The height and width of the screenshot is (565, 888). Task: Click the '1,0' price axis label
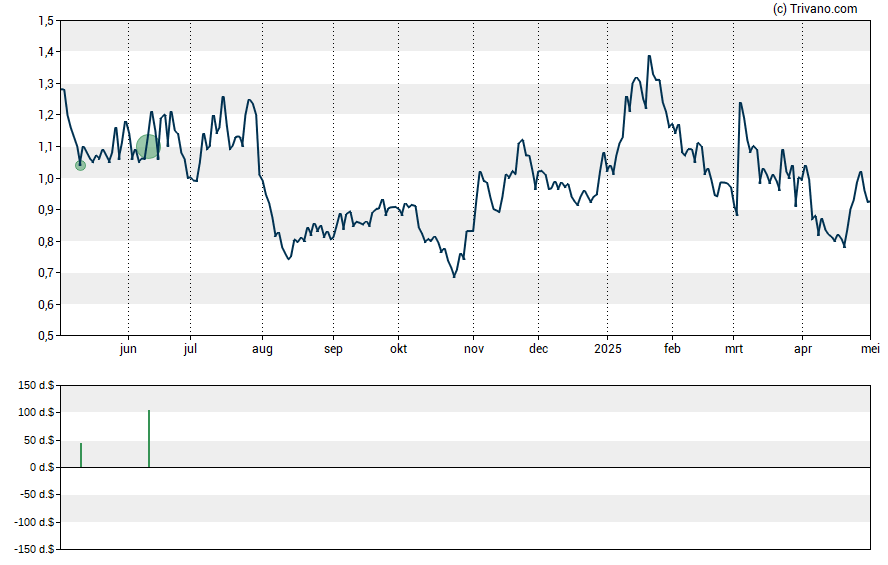pyautogui.click(x=46, y=178)
